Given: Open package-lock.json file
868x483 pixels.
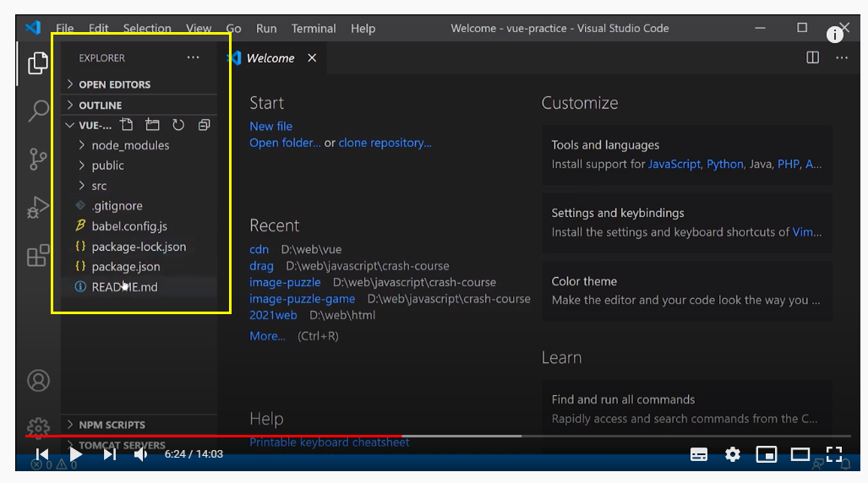Looking at the screenshot, I should point(139,247).
